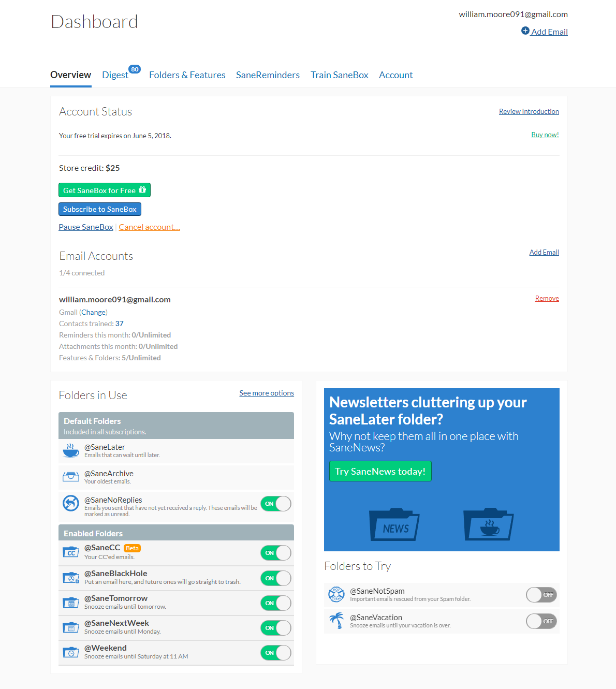Disable the Weekend folder switch
Screen dimensions: 616x689
[x=276, y=653]
